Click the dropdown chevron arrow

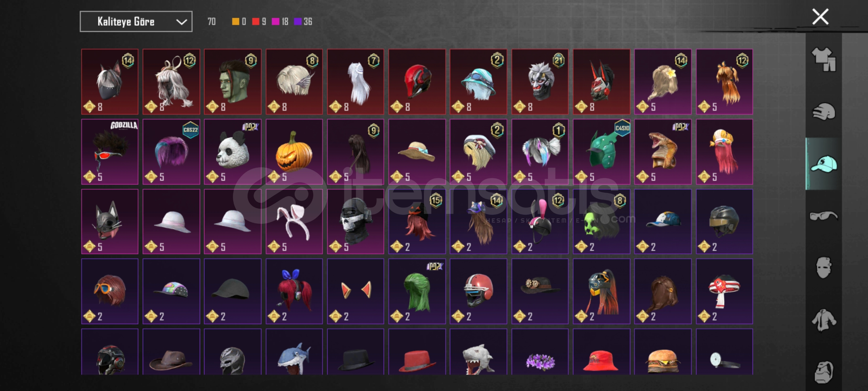pyautogui.click(x=181, y=22)
